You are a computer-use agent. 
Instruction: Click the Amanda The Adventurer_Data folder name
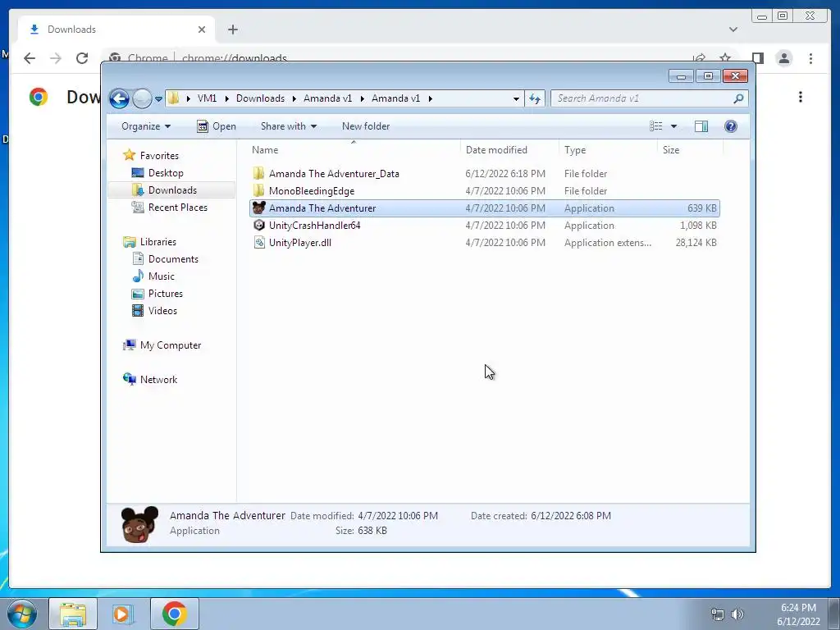[334, 174]
